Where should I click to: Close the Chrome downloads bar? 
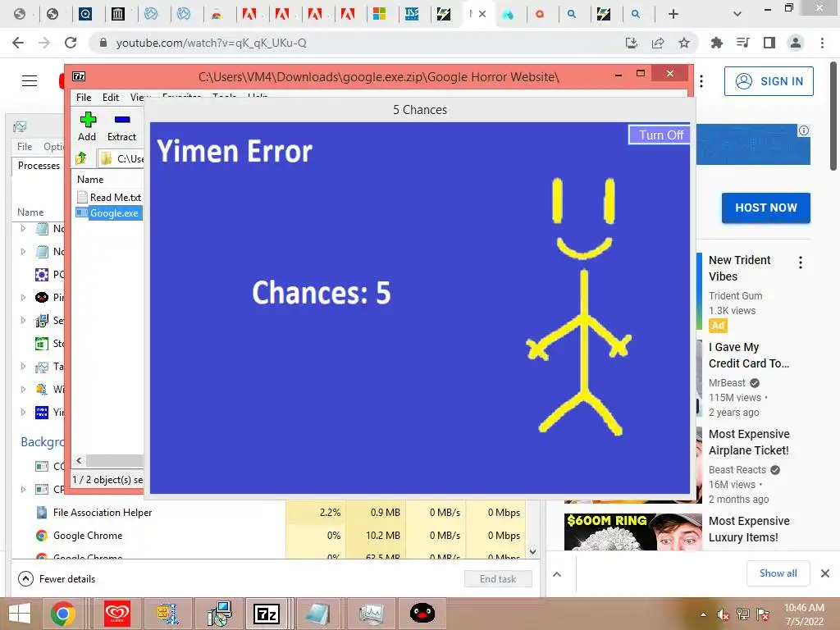pyautogui.click(x=825, y=573)
